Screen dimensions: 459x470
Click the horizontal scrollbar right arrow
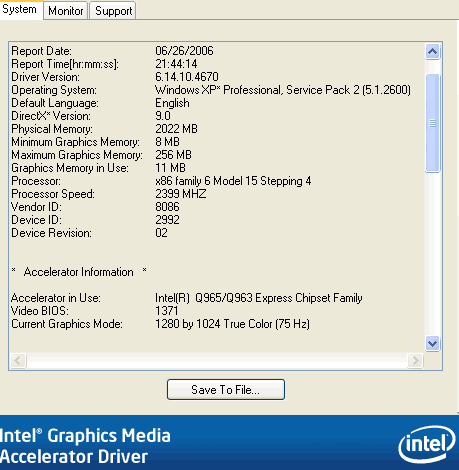(415, 360)
